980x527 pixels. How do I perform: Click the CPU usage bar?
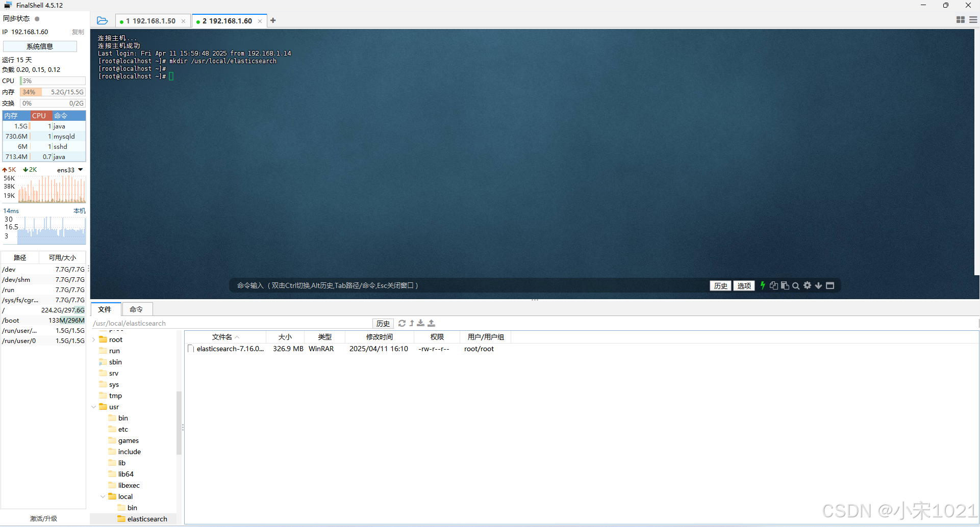pos(53,81)
